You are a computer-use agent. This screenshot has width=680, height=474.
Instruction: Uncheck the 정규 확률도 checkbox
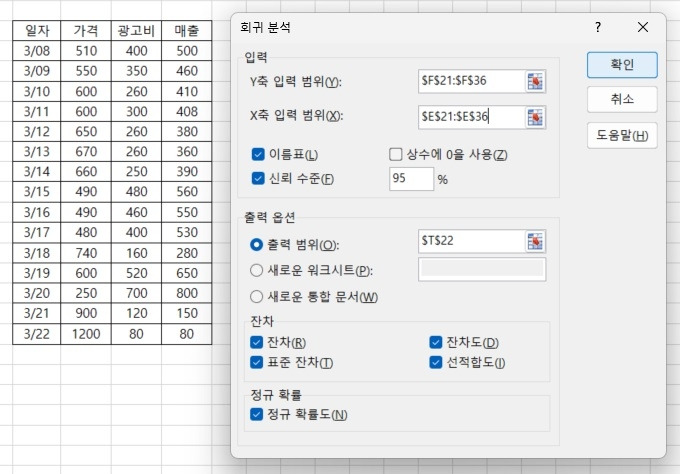point(256,414)
